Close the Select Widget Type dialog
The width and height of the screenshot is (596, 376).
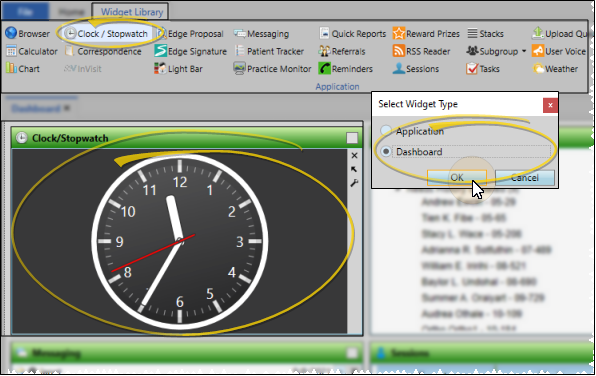pos(550,105)
